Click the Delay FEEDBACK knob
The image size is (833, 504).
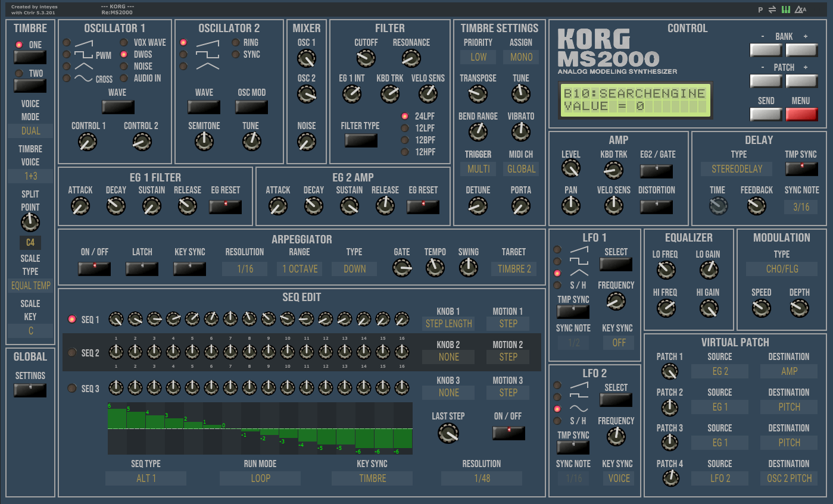click(x=756, y=206)
